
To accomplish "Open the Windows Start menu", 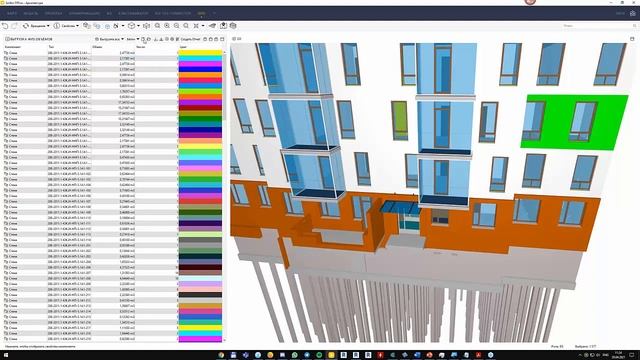I will 6,355.
